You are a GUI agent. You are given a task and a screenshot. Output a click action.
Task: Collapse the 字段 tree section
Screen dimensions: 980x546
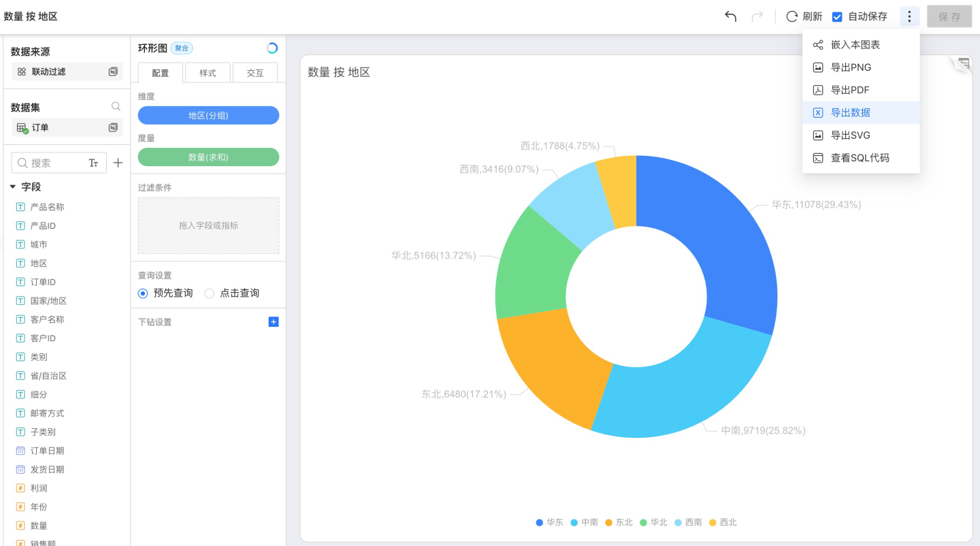(x=13, y=187)
